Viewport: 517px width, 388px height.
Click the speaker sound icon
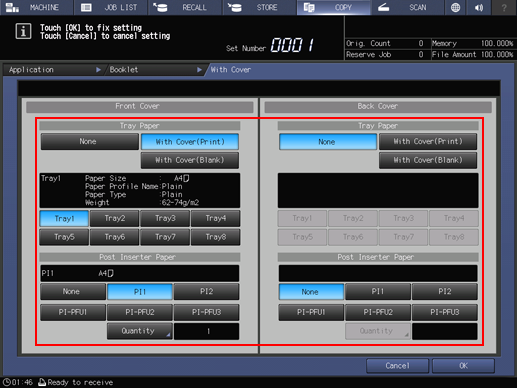[x=479, y=7]
